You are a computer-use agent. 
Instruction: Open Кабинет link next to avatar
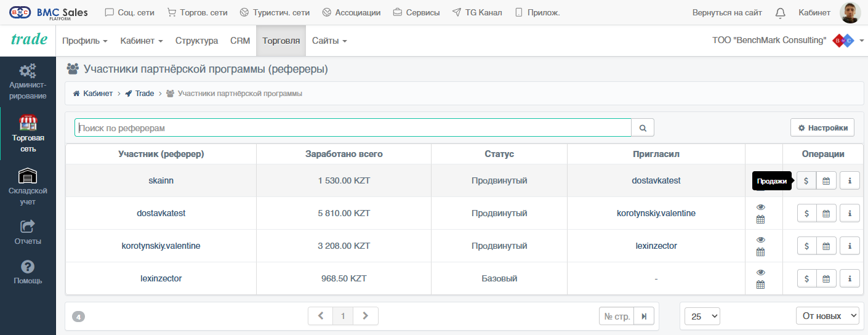click(x=814, y=12)
